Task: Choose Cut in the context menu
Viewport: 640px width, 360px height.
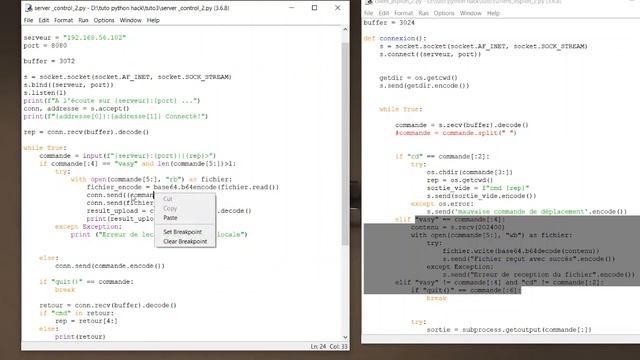Action: coord(168,199)
